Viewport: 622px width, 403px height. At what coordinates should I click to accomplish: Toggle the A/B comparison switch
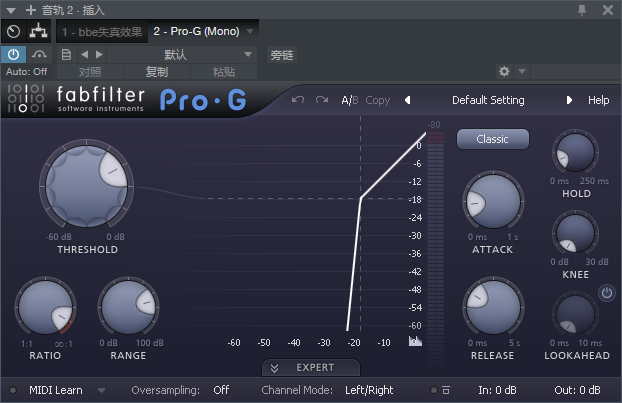[349, 100]
